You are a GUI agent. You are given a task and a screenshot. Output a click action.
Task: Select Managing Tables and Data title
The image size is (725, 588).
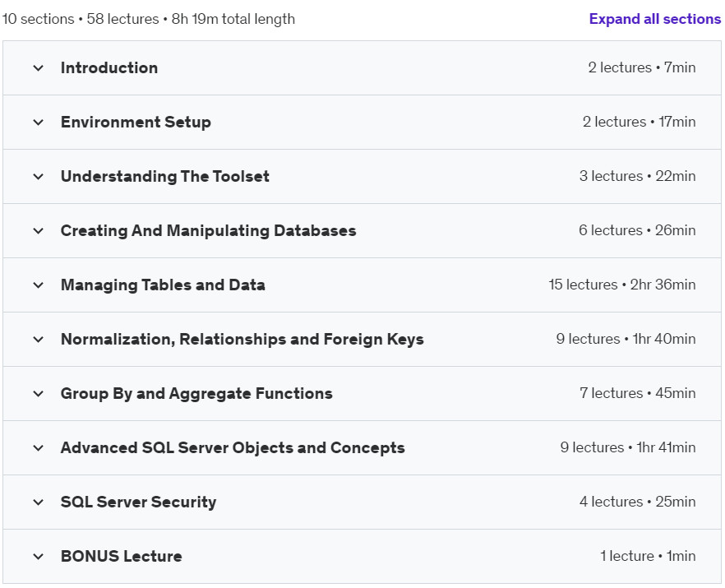163,285
